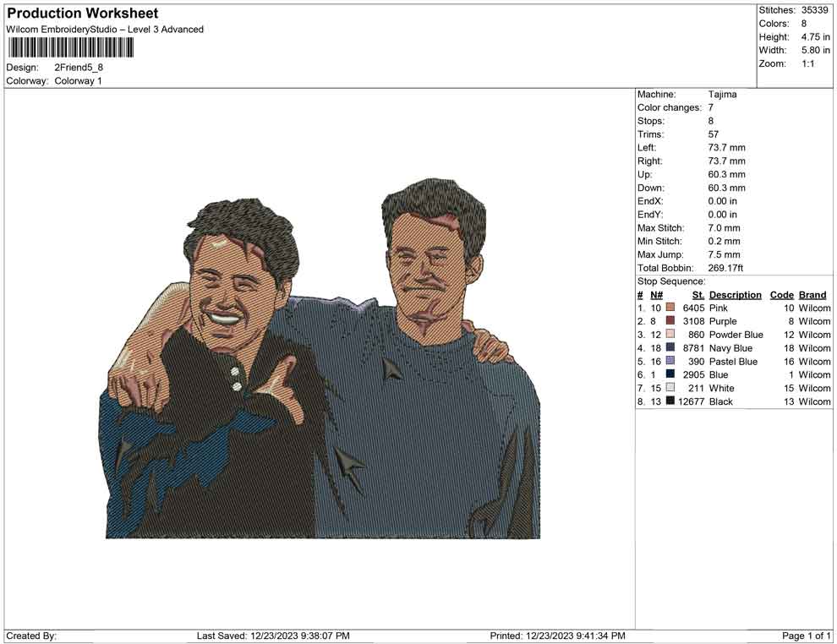Click the 'St.' column header
Screen dimensions: 837x644
click(698, 295)
